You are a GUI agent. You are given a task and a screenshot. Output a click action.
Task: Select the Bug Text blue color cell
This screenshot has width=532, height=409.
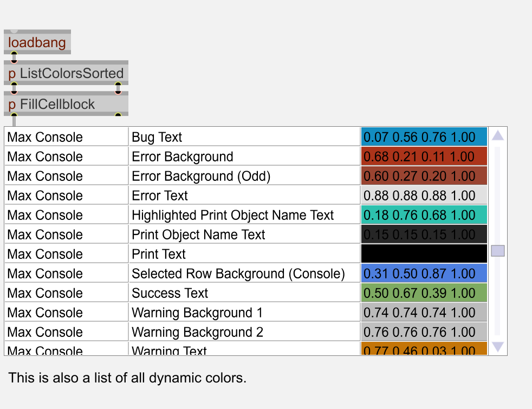pyautogui.click(x=424, y=137)
